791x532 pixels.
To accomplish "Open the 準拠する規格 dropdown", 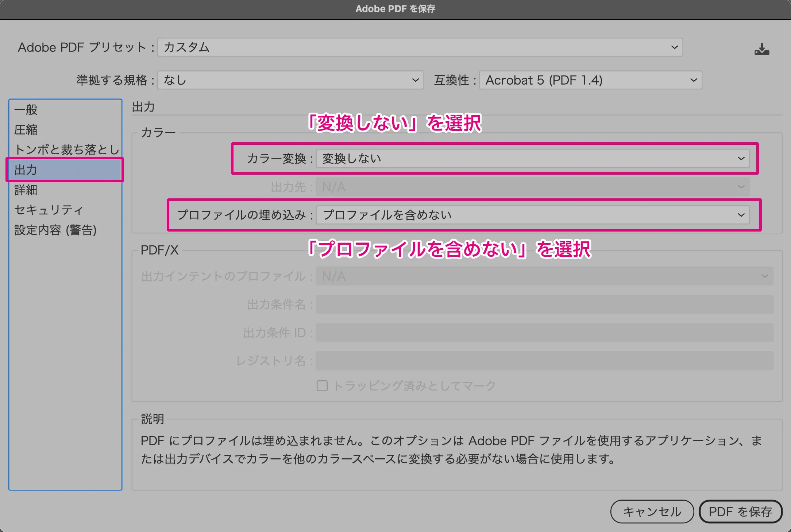I will [x=290, y=80].
